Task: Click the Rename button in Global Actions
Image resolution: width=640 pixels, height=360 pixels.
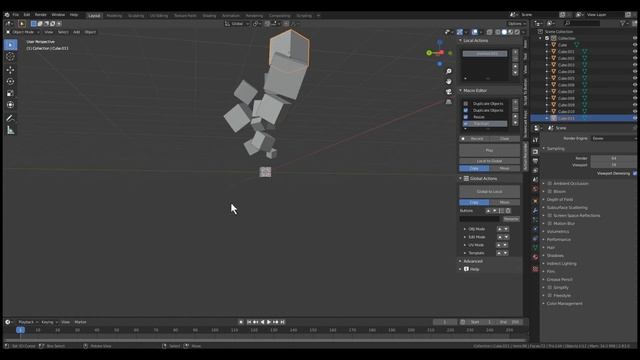Action: point(511,219)
